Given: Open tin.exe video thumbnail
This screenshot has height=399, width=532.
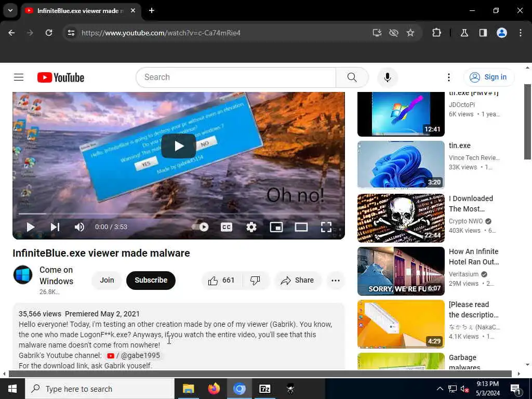Looking at the screenshot, I should [401, 165].
